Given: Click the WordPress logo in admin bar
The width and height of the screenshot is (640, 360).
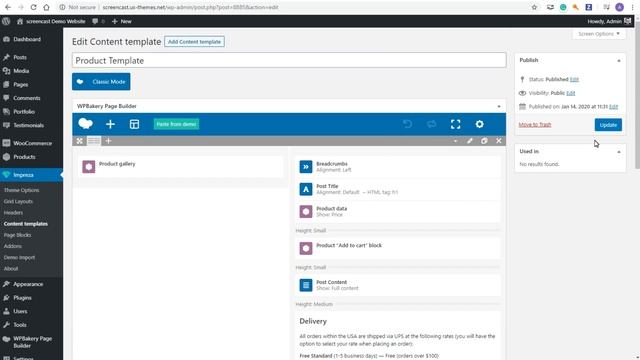Looking at the screenshot, I should pyautogui.click(x=6, y=21).
